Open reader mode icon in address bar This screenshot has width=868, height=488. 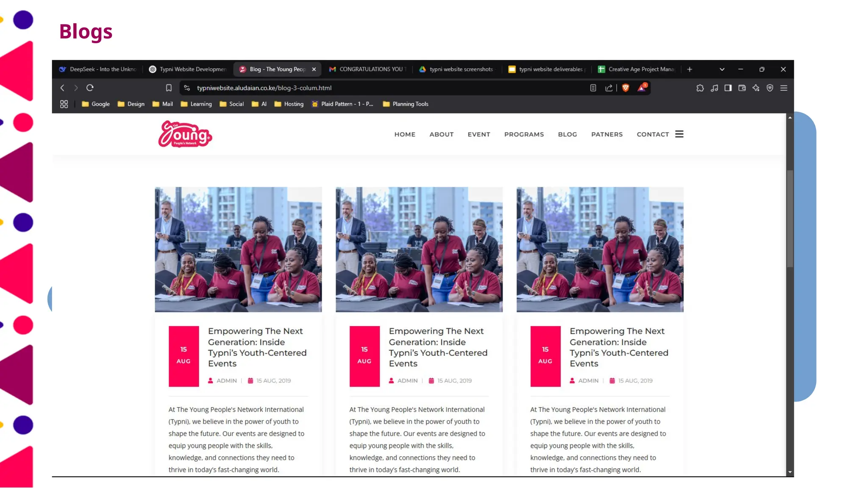click(x=593, y=88)
